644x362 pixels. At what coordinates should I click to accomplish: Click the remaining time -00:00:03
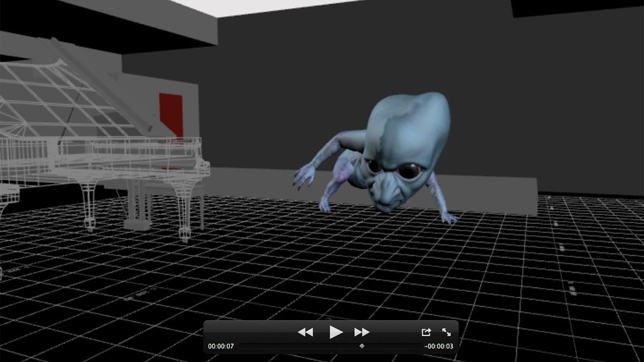tap(438, 346)
